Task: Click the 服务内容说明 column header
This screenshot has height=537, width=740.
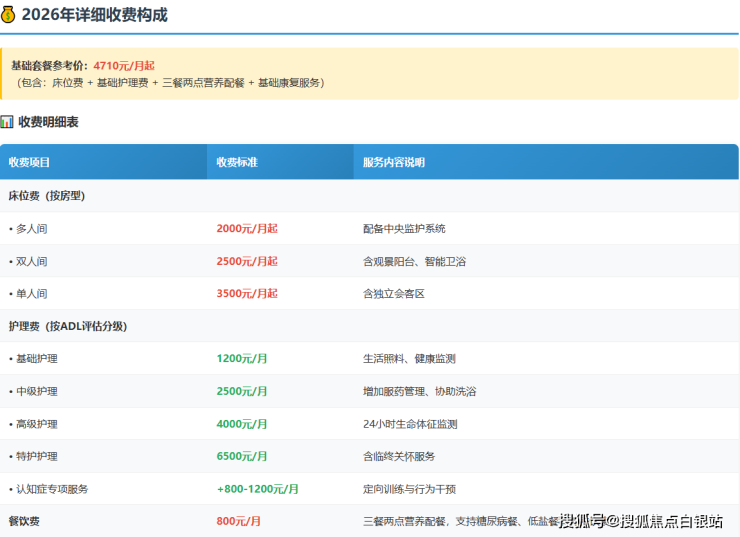Action: (x=394, y=162)
